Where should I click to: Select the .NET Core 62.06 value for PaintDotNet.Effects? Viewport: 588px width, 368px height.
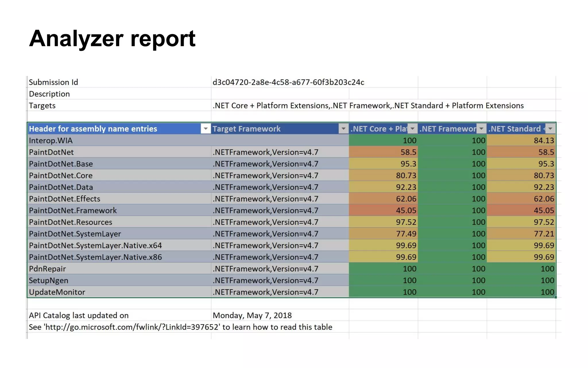[x=383, y=199]
